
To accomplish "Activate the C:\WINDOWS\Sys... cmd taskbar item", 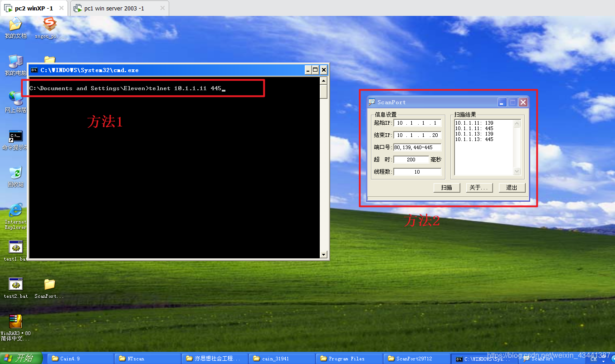I will tap(483, 359).
